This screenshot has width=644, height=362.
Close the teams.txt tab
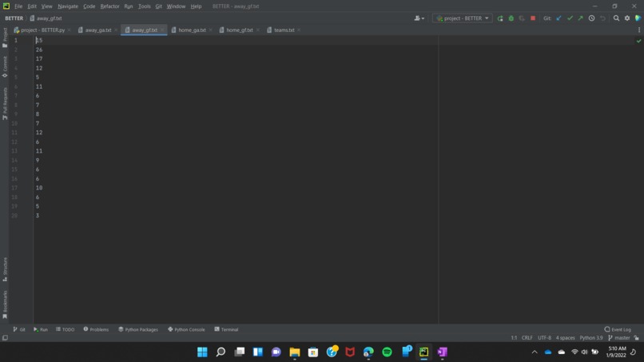tap(299, 30)
